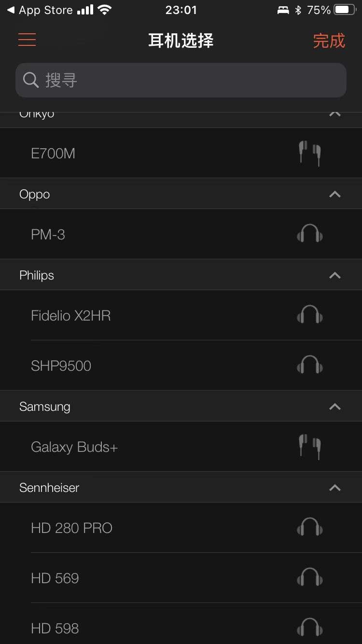Tap the earbuds icon beside E700M

pos(309,153)
